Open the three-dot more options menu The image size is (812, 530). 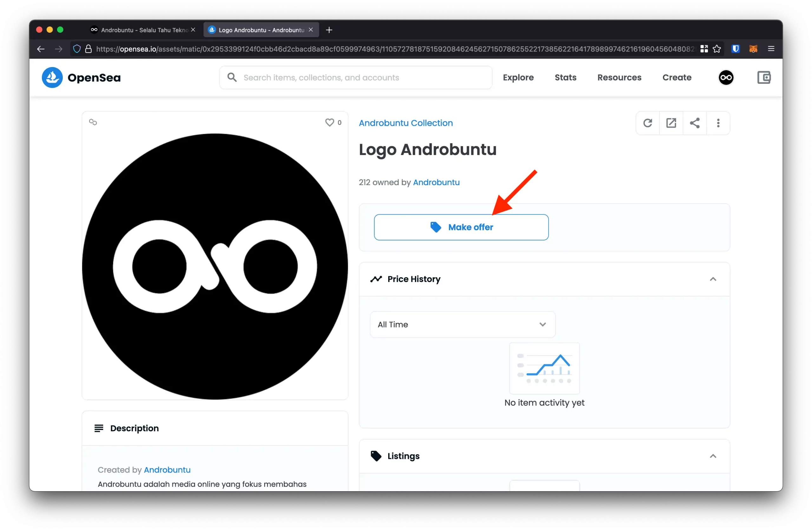[718, 123]
